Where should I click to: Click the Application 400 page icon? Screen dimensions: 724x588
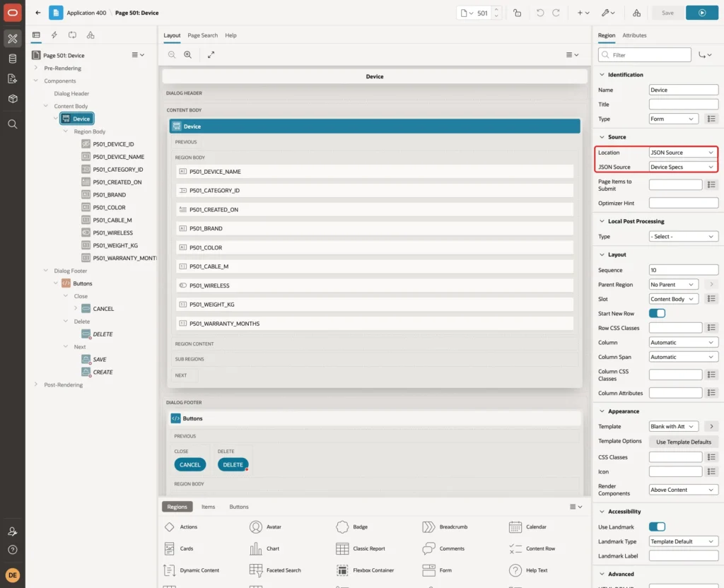56,13
